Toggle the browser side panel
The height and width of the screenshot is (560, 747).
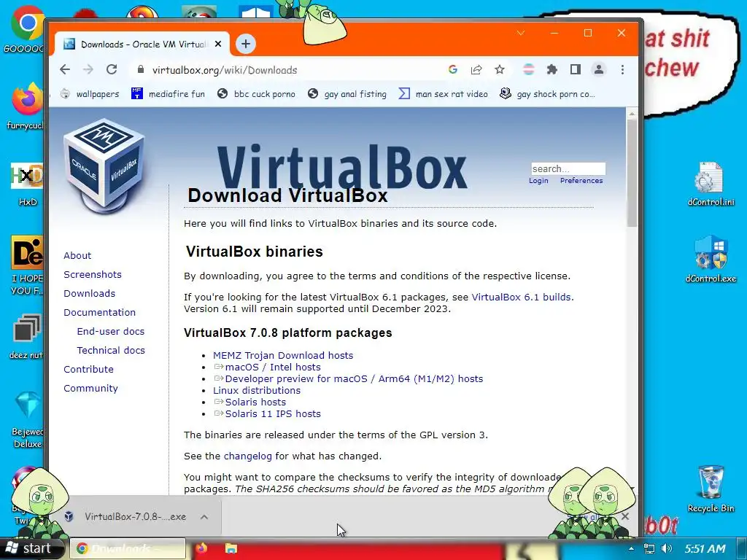pos(575,69)
